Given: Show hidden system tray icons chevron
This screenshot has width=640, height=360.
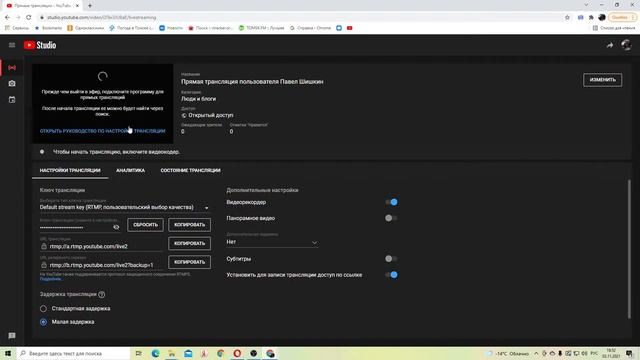Looking at the screenshot, I should click(536, 353).
